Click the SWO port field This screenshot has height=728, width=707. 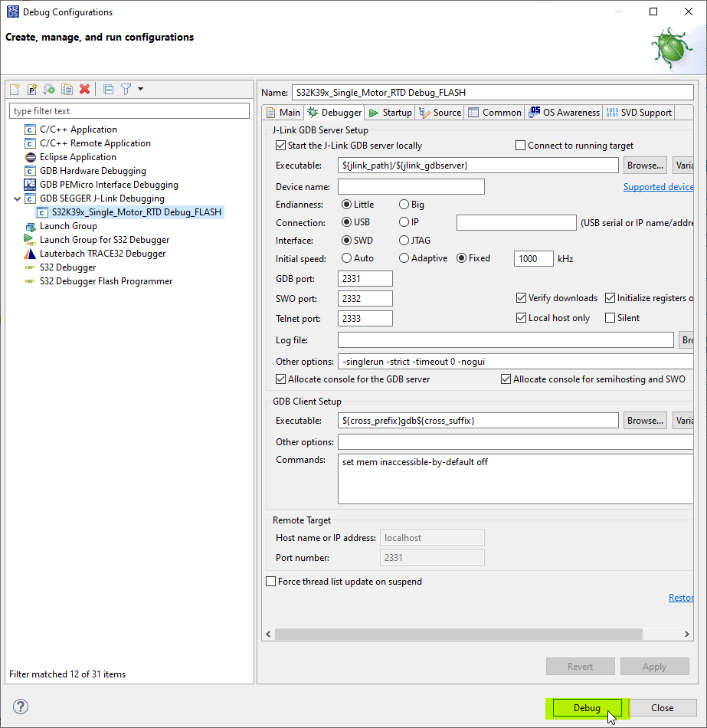tap(365, 299)
